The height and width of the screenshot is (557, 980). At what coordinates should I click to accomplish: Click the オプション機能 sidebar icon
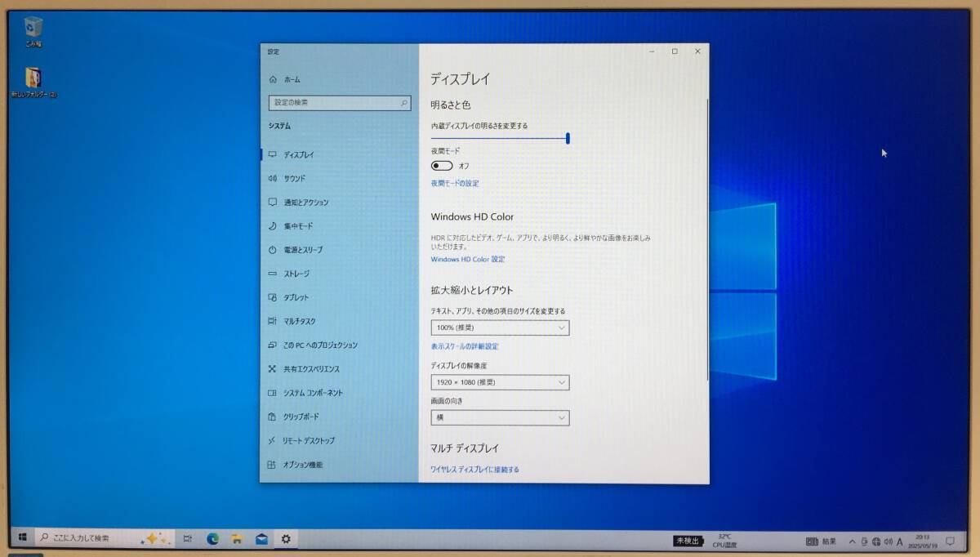[x=272, y=465]
